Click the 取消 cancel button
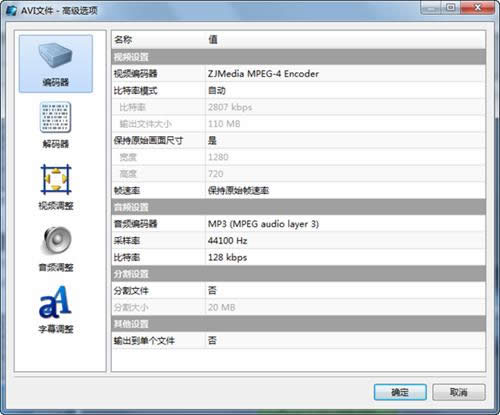500x415 pixels. coord(459,392)
